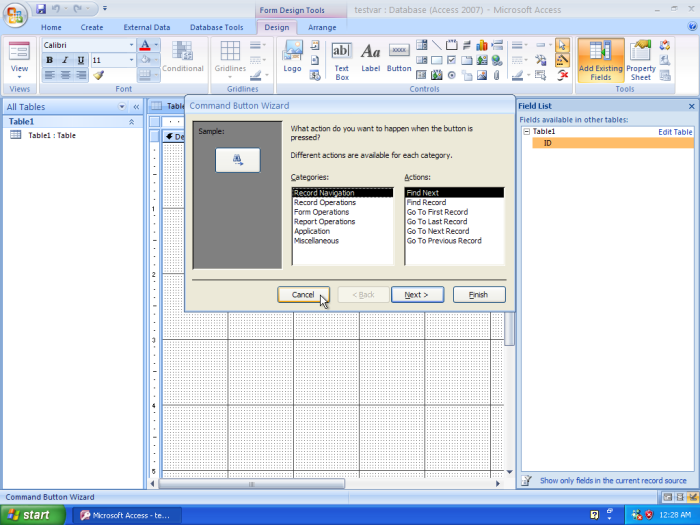The height and width of the screenshot is (525, 700).
Task: Open the Calibri font name dropdown
Action: [x=131, y=45]
